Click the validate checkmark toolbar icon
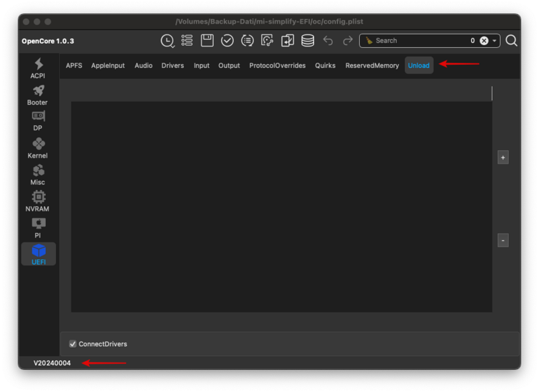The image size is (539, 392). (x=228, y=40)
